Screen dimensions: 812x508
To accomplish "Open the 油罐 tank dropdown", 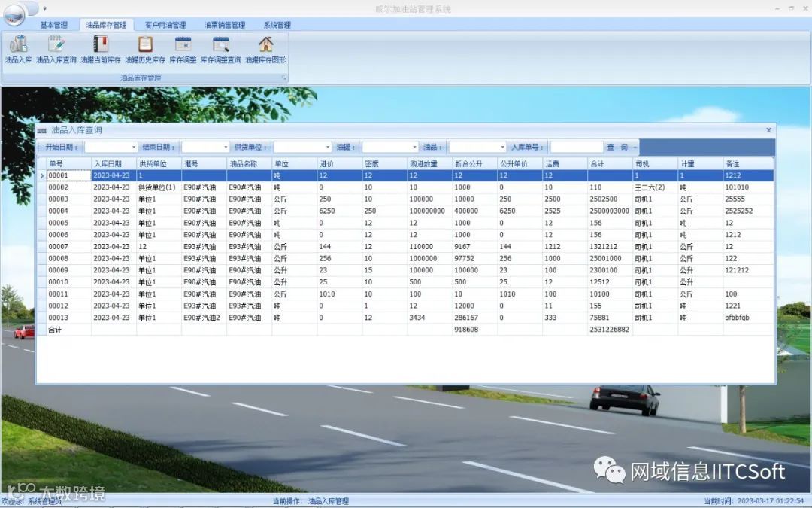I will [x=414, y=148].
